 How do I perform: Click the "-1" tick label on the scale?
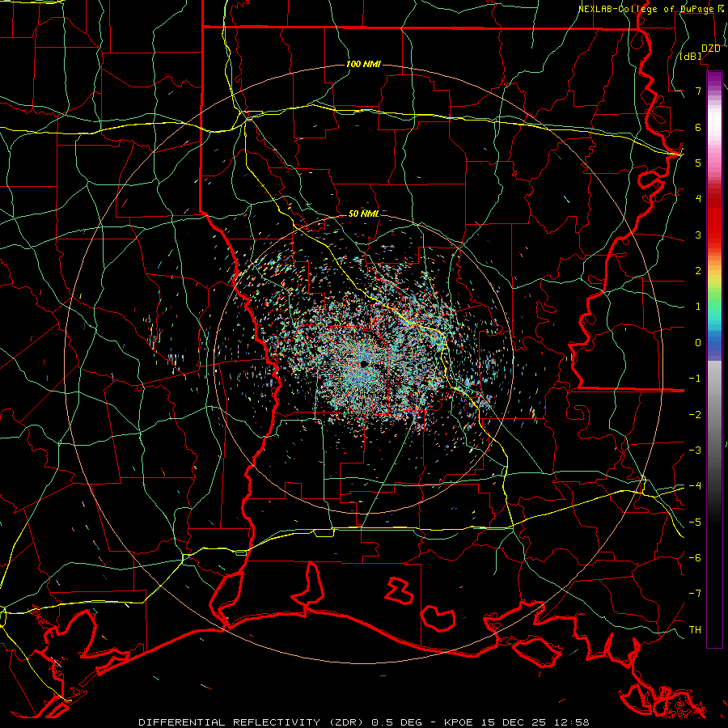coord(695,379)
